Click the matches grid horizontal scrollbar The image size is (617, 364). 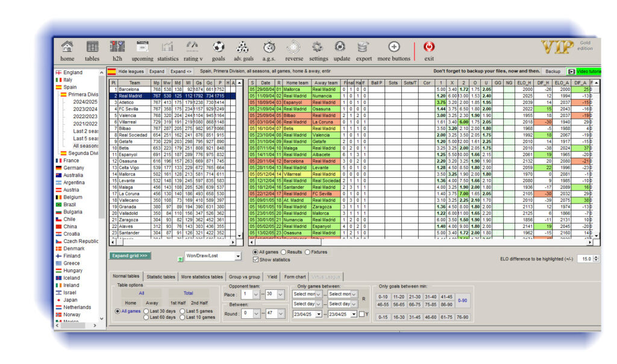pyautogui.click(x=420, y=243)
